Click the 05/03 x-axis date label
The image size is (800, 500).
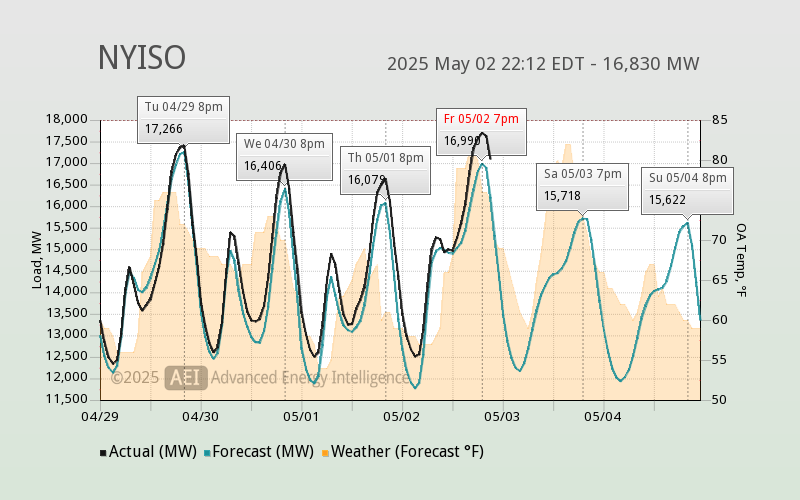[x=502, y=417]
